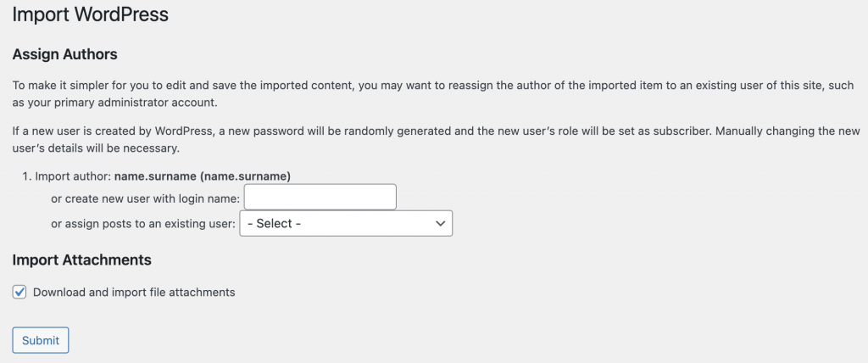The height and width of the screenshot is (363, 868).
Task: Open the existing user Select dropdown
Action: click(346, 224)
